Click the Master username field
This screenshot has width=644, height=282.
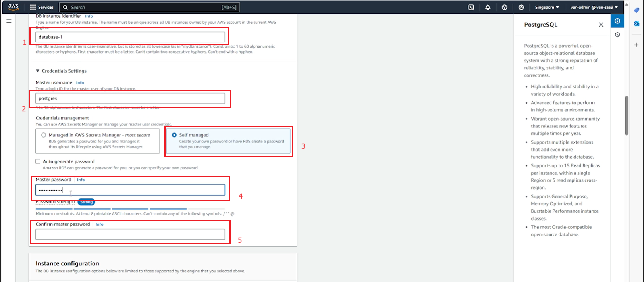(x=130, y=98)
